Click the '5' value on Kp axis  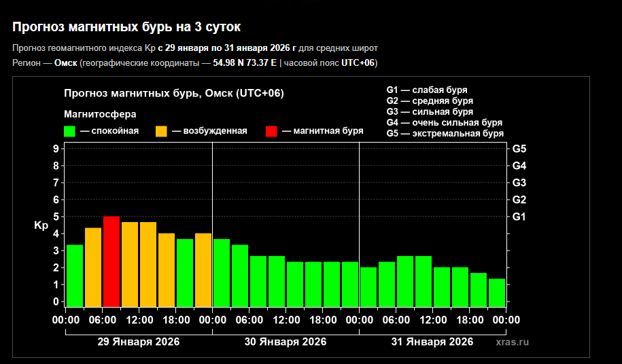pyautogui.click(x=56, y=217)
